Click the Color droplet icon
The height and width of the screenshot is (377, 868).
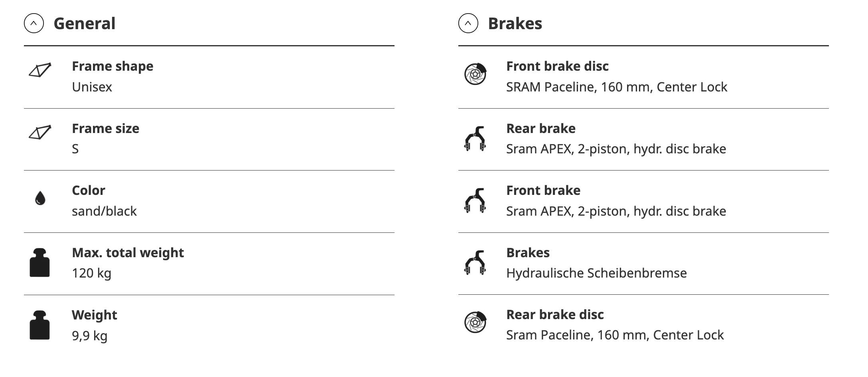[40, 198]
